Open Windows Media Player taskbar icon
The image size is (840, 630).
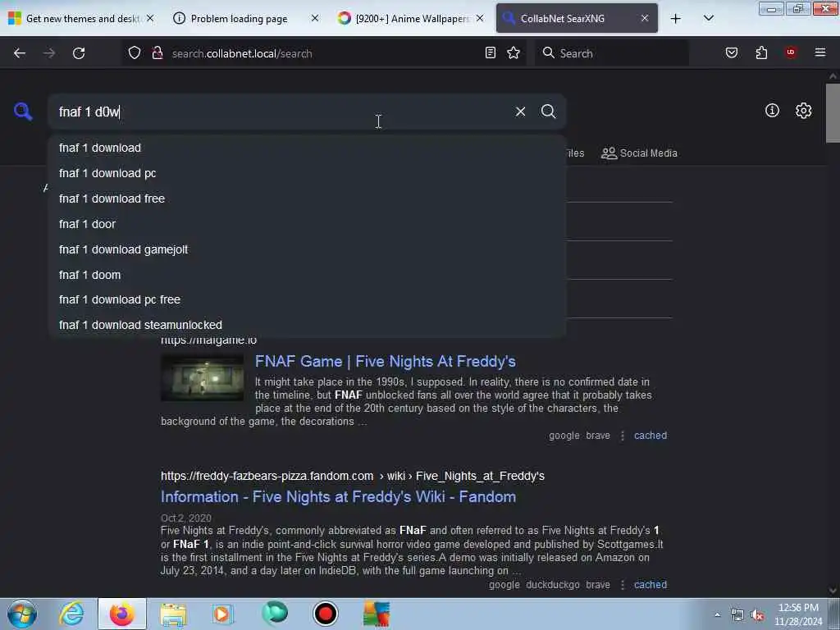tap(221, 614)
